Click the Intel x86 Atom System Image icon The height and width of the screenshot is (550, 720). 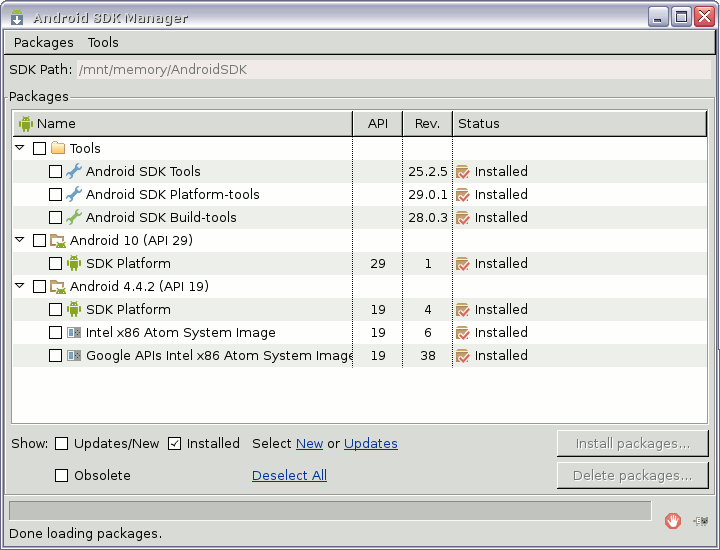pos(74,332)
